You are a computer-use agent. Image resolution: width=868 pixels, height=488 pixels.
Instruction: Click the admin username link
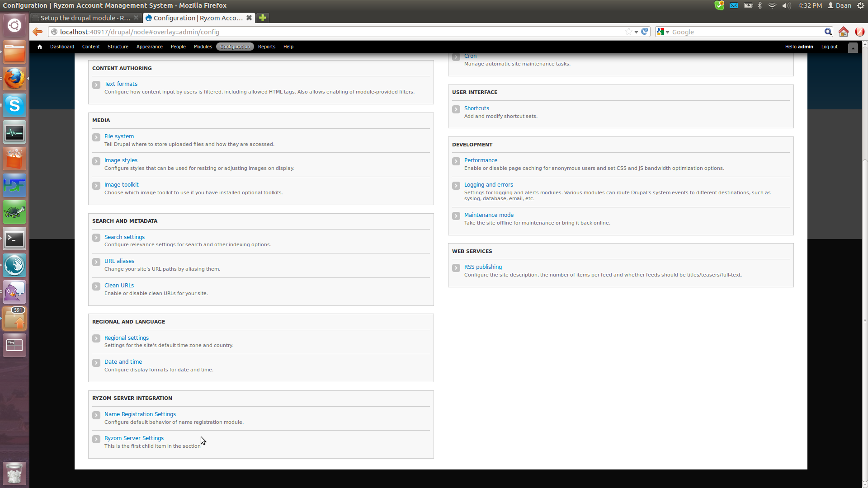point(805,47)
